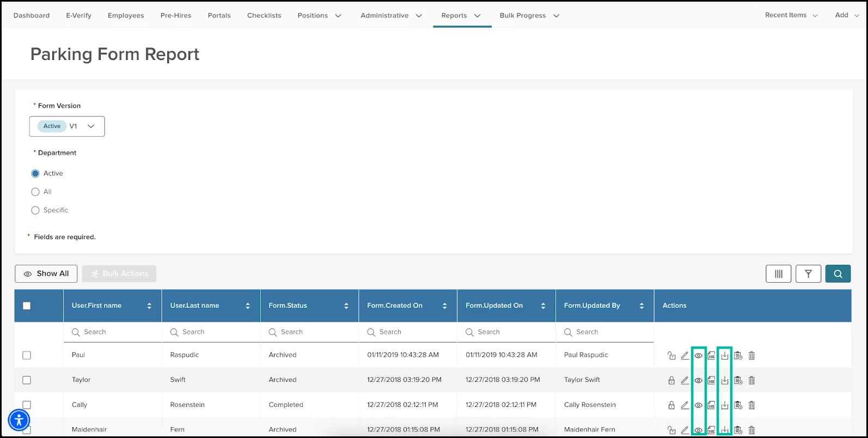Check the box for Taylor Swift's row
Viewport: 868px width, 438px height.
click(x=27, y=380)
